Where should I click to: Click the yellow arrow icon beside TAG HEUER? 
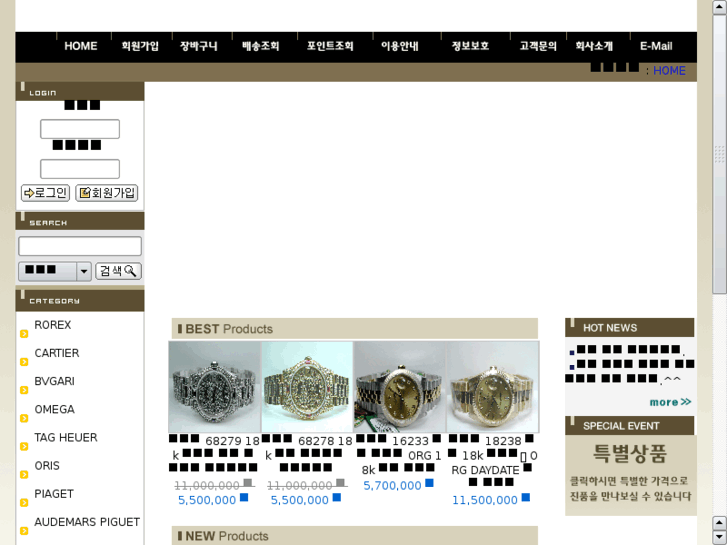24,446
